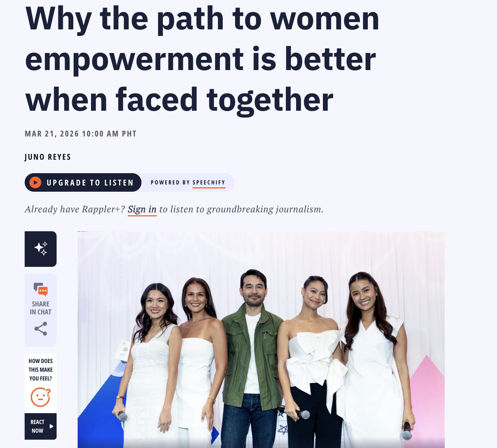Click the article headline text
Screen dimensions: 497x448
pos(202,59)
